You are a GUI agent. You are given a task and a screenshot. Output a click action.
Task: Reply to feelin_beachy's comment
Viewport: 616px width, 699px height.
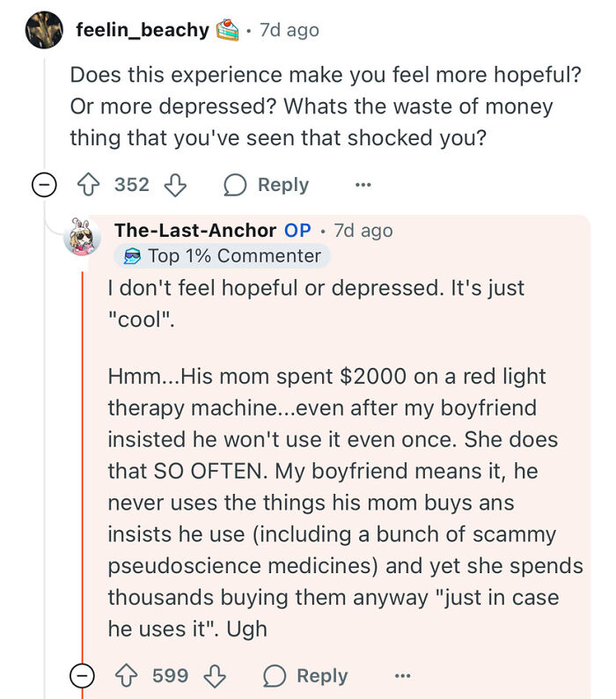[x=267, y=185]
